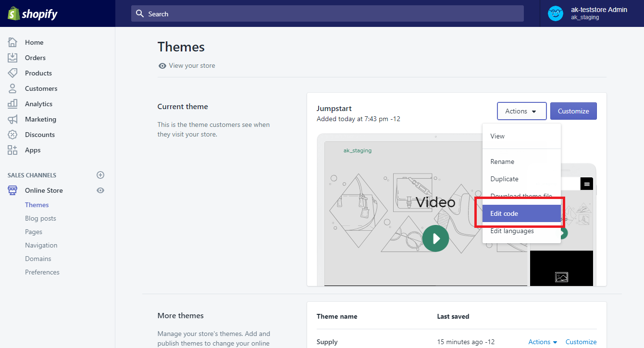Select Blog posts under Online Store

(40, 218)
